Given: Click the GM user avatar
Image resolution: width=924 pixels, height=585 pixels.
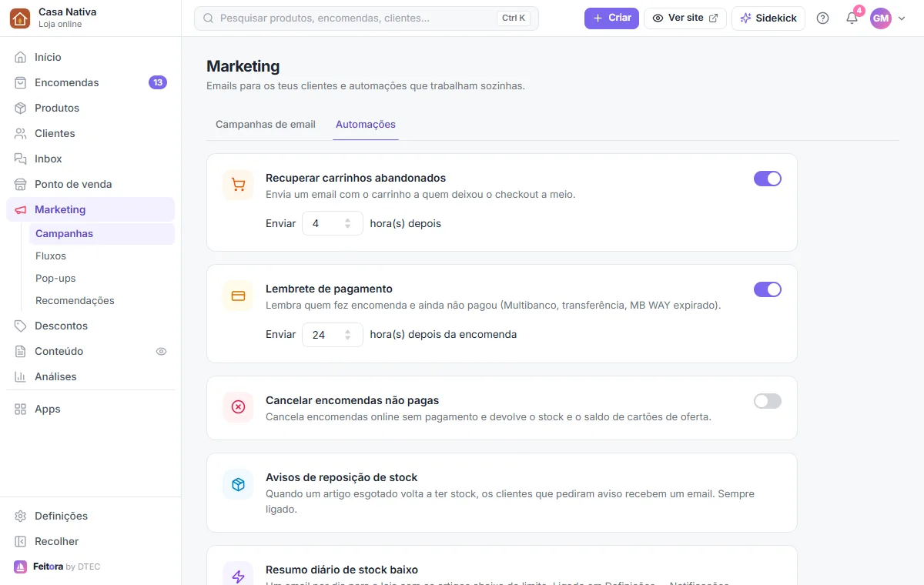Looking at the screenshot, I should 881,18.
